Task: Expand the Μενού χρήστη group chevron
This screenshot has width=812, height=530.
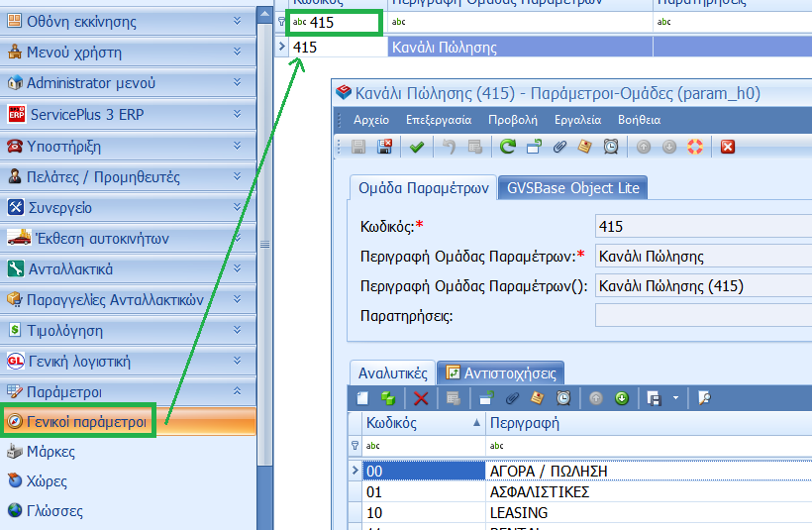Action: coord(238,52)
